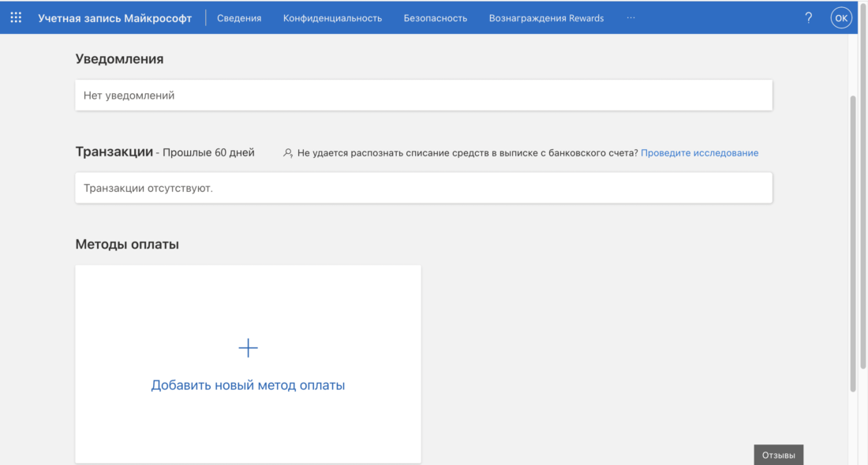Click the Help question mark icon
868x465 pixels.
coord(808,17)
